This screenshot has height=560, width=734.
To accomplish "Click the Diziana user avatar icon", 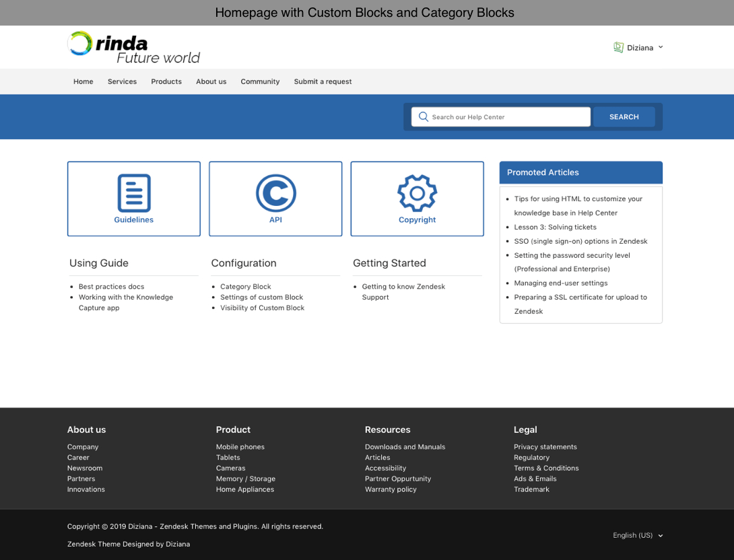I will [x=618, y=47].
